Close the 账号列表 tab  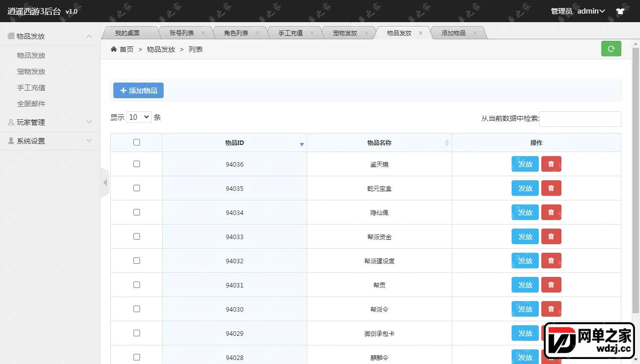pyautogui.click(x=203, y=33)
